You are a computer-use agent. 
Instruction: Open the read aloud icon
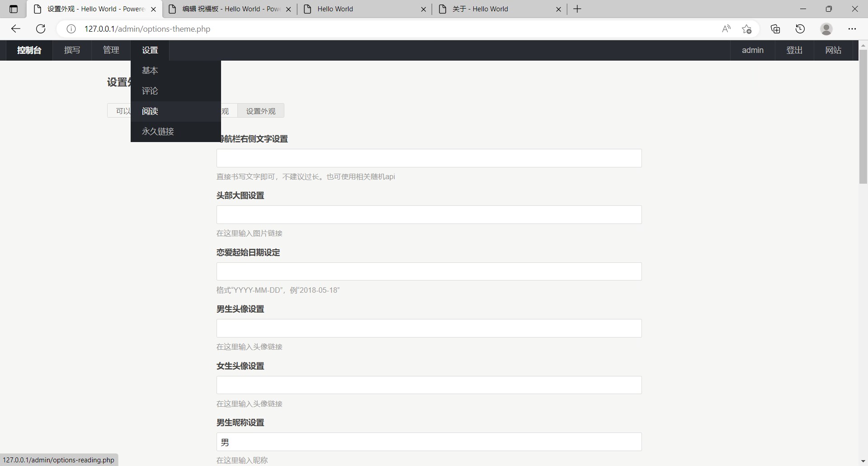click(726, 29)
